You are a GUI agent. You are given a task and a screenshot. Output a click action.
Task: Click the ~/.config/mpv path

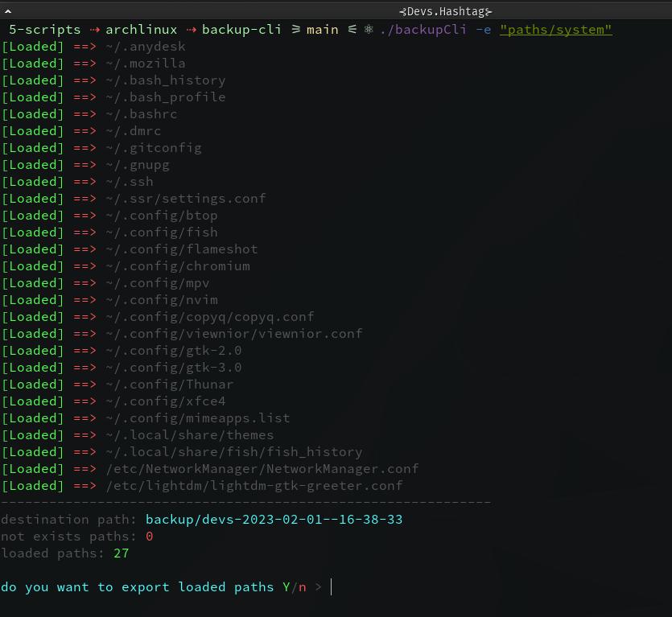[x=157, y=283]
